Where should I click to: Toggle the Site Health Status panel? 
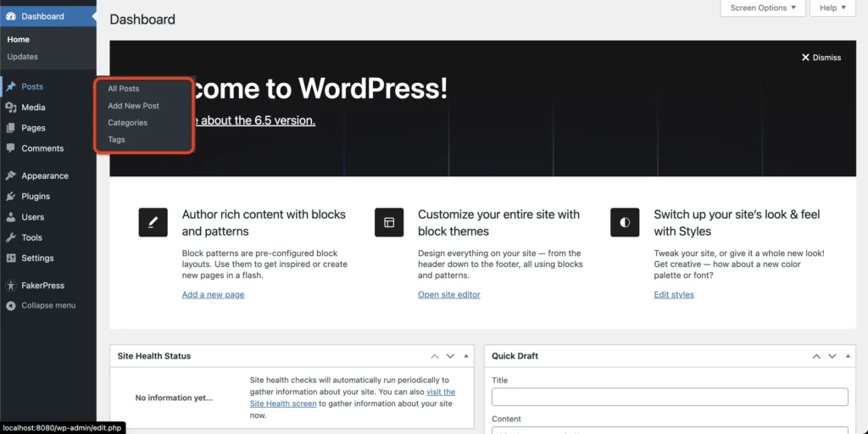pos(465,356)
